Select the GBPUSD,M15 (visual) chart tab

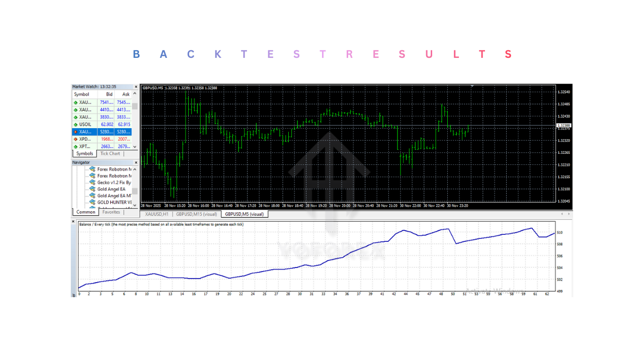point(197,214)
